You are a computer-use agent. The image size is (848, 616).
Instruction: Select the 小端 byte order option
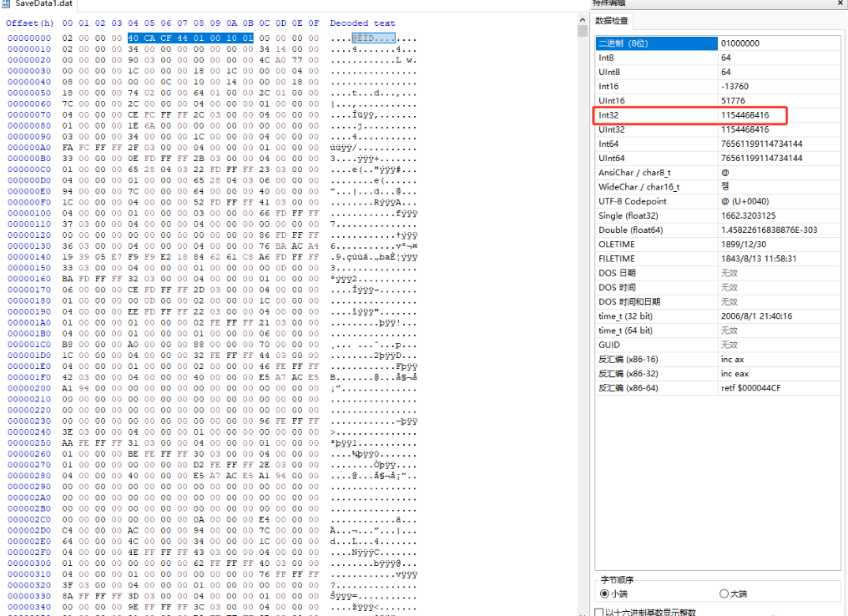click(x=613, y=593)
